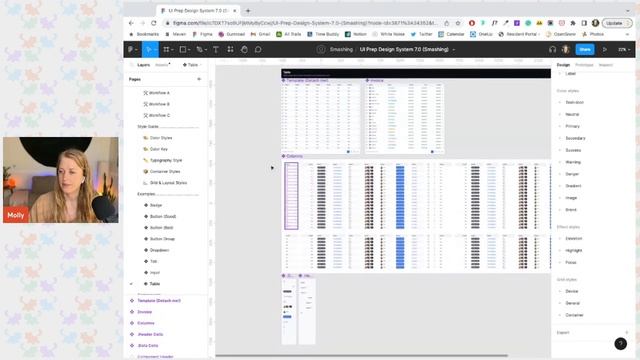Reload the browser page
The height and width of the screenshot is (360, 640).
(x=153, y=23)
